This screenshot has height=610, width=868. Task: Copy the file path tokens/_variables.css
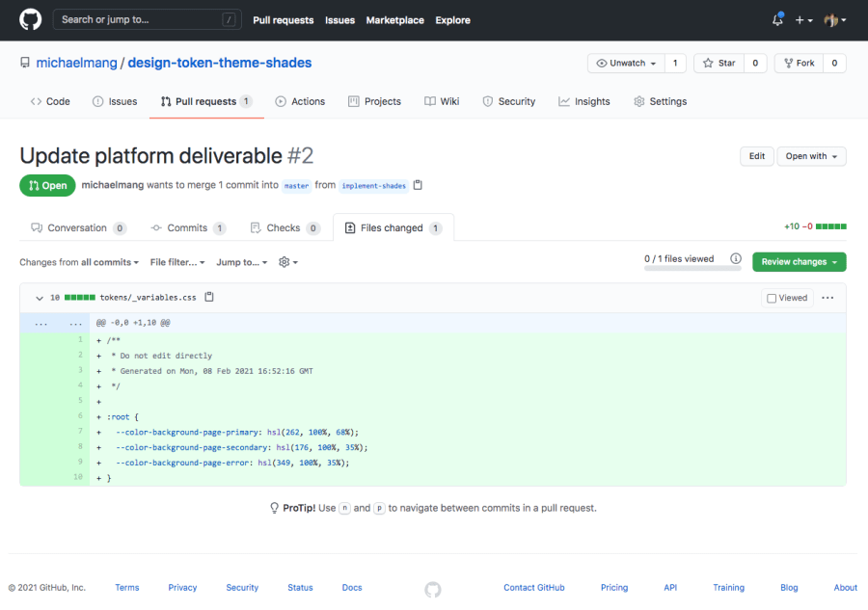click(x=209, y=297)
